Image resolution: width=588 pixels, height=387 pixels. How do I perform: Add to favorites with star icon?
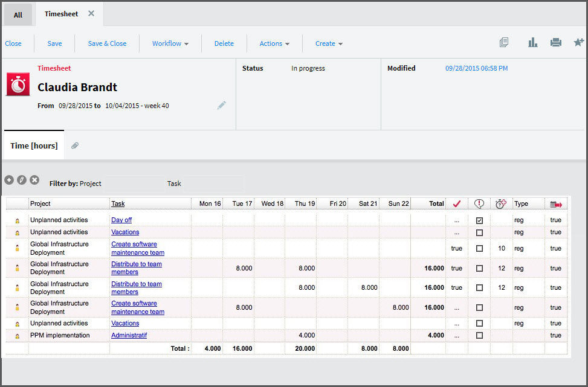[x=578, y=42]
